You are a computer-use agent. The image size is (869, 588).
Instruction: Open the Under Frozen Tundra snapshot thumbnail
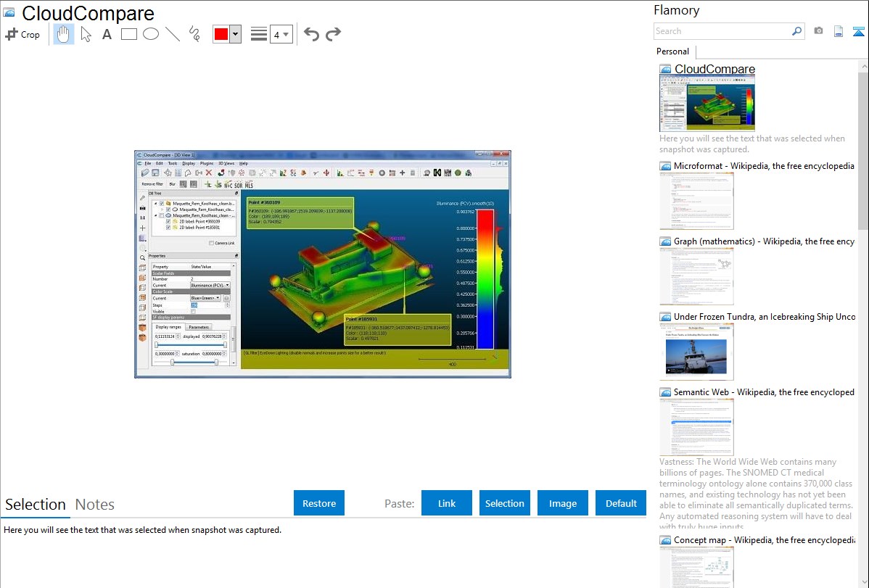click(696, 351)
